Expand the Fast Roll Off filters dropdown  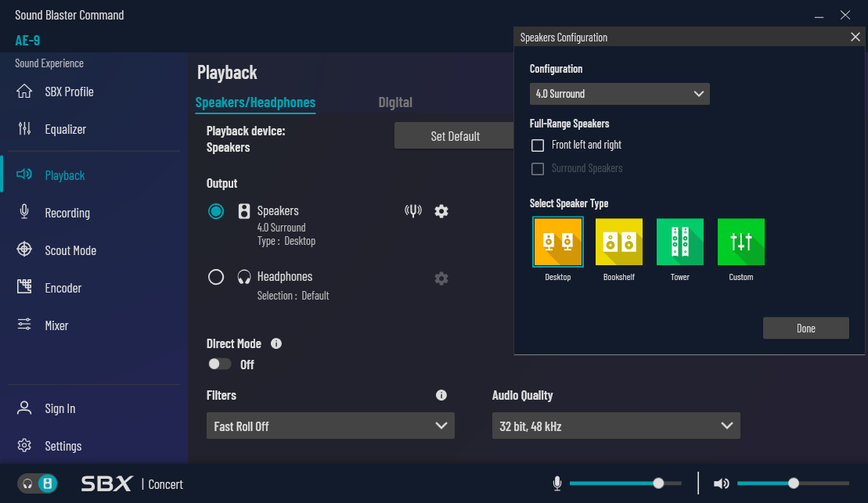point(330,426)
